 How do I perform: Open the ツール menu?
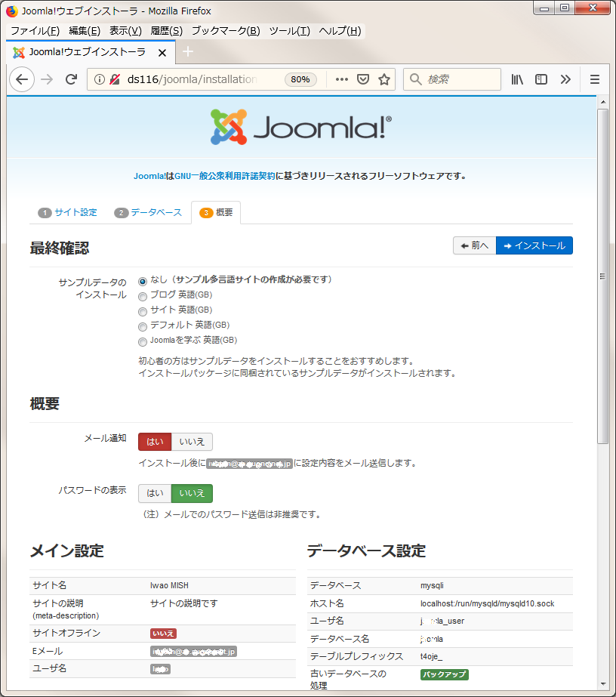click(289, 31)
